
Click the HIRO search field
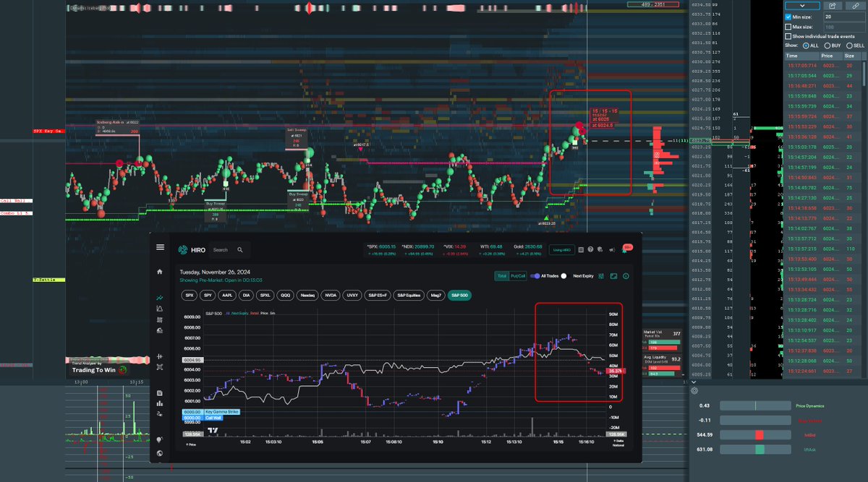pos(230,250)
